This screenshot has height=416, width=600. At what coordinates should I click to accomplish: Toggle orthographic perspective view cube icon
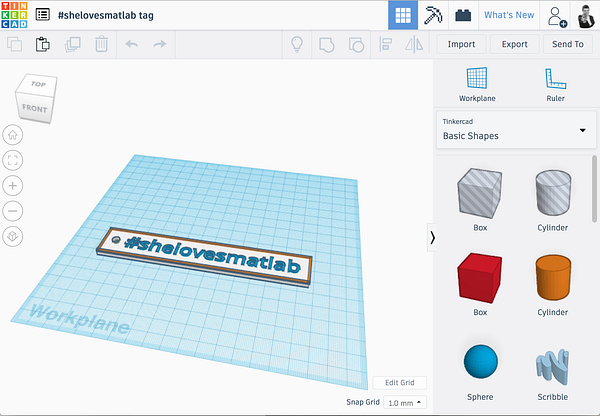click(x=13, y=236)
